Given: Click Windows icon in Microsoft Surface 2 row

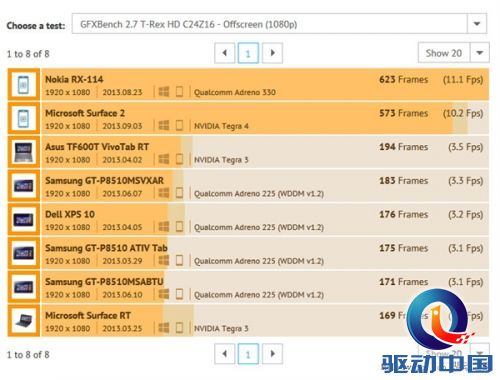Looking at the screenshot, I should pos(164,125).
